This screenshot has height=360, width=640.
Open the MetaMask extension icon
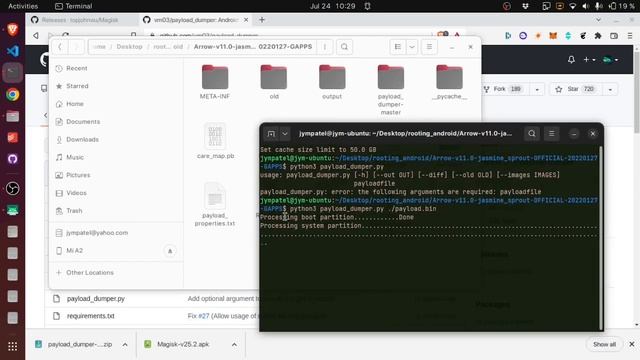[553, 36]
